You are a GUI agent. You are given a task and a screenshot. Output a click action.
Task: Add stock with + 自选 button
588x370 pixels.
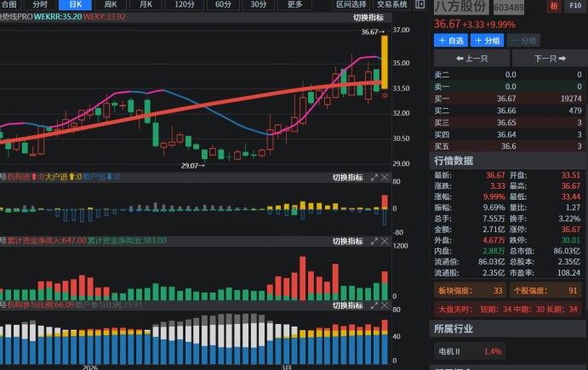pyautogui.click(x=450, y=41)
